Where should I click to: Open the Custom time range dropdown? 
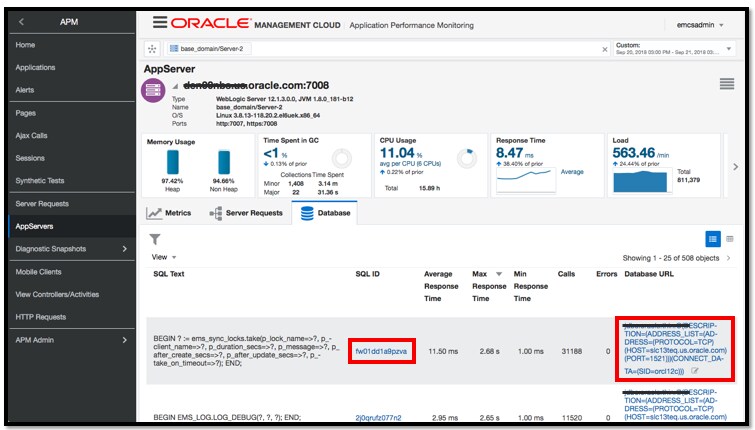(729, 49)
